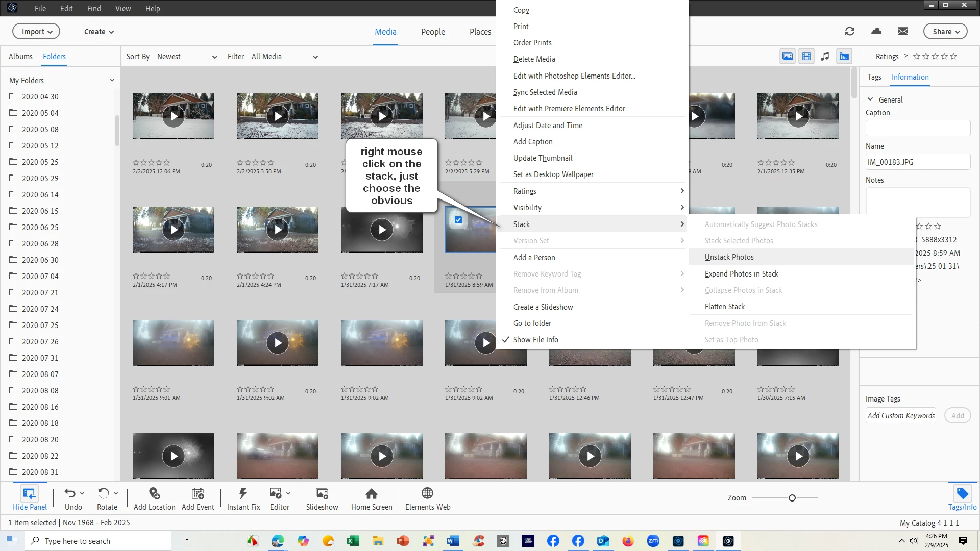Toggle audio media type filter

tap(825, 57)
